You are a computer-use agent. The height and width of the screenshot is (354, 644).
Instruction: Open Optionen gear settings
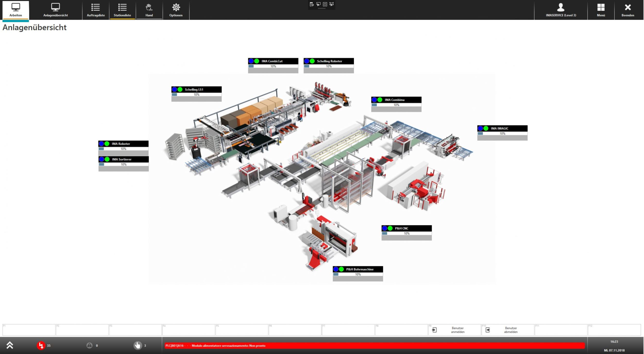pyautogui.click(x=176, y=7)
